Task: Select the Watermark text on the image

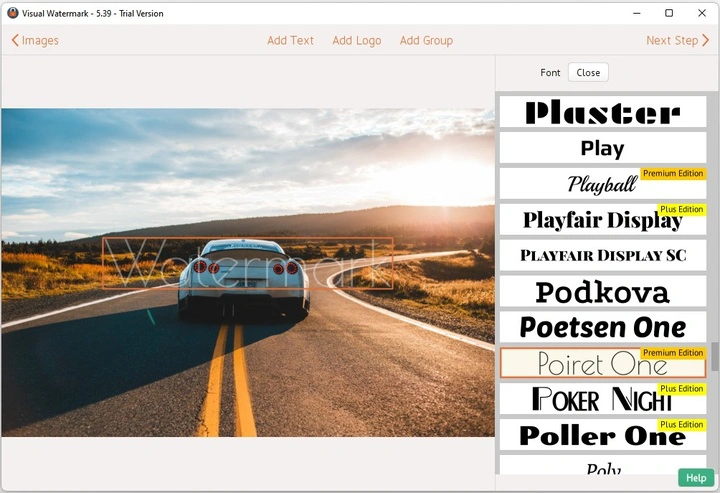Action: pos(248,263)
